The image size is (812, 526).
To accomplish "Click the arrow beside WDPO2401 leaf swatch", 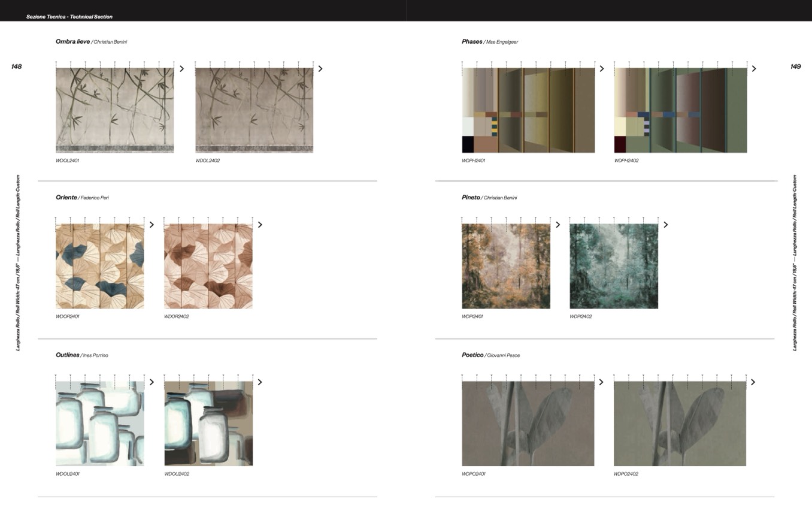I will click(601, 382).
